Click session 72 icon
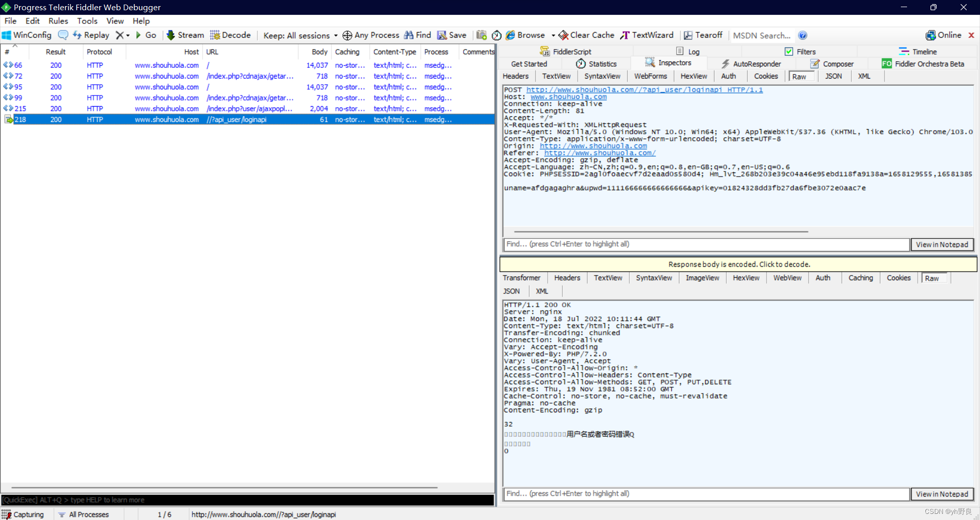This screenshot has height=520, width=980. (x=8, y=76)
